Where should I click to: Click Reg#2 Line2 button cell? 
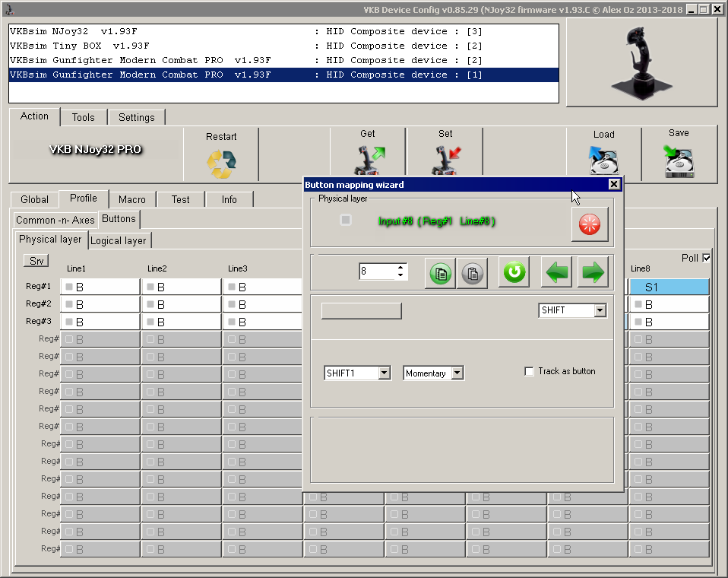pyautogui.click(x=181, y=304)
